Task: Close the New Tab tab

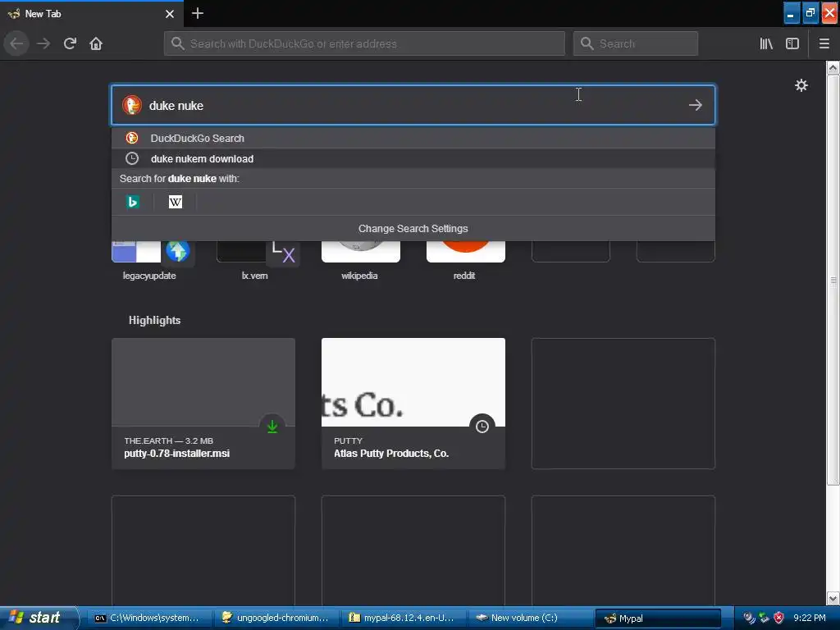Action: [x=170, y=14]
